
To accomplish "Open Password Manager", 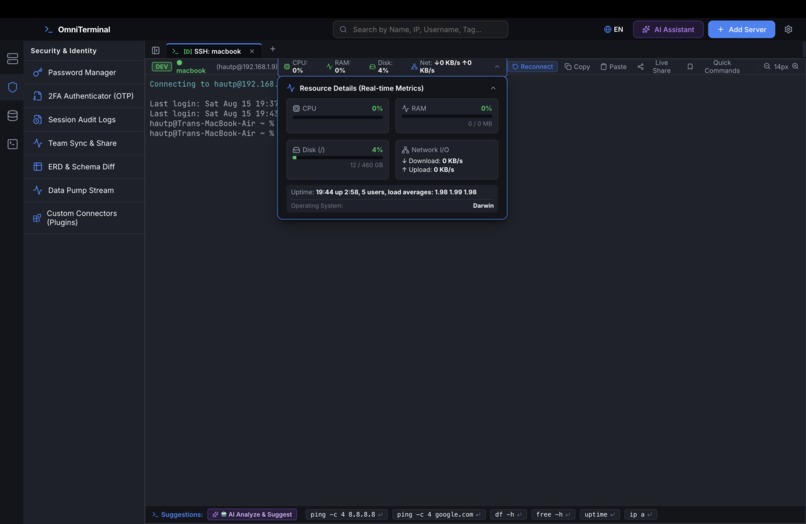I will click(x=84, y=73).
